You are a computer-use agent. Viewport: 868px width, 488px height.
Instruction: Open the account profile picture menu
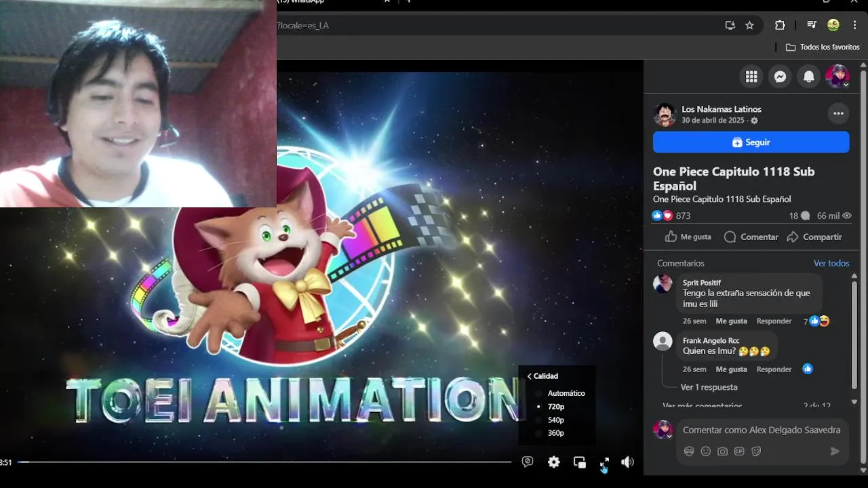[x=837, y=77]
